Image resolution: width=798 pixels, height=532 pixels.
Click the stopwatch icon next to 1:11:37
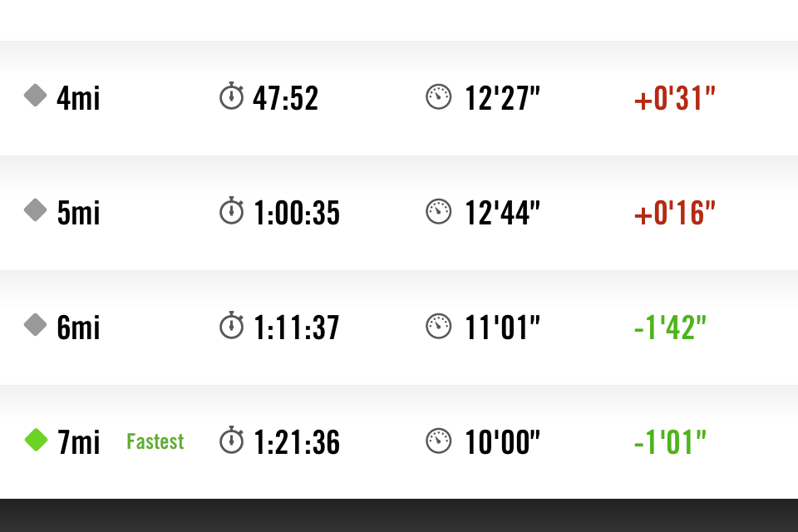click(x=232, y=325)
